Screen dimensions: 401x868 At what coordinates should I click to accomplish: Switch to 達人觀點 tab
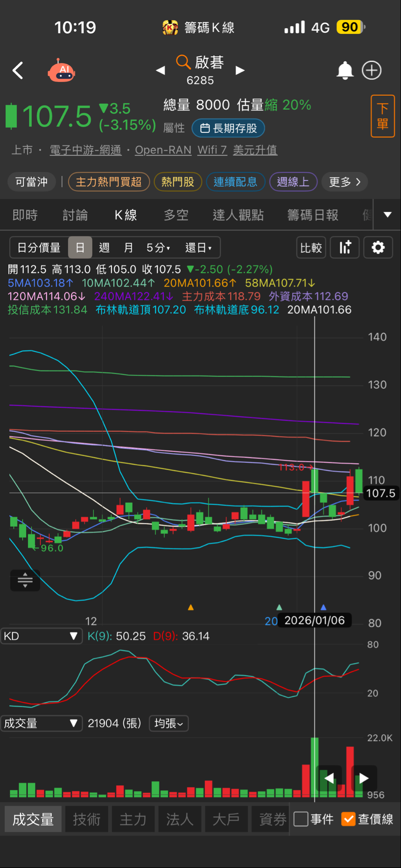(238, 215)
